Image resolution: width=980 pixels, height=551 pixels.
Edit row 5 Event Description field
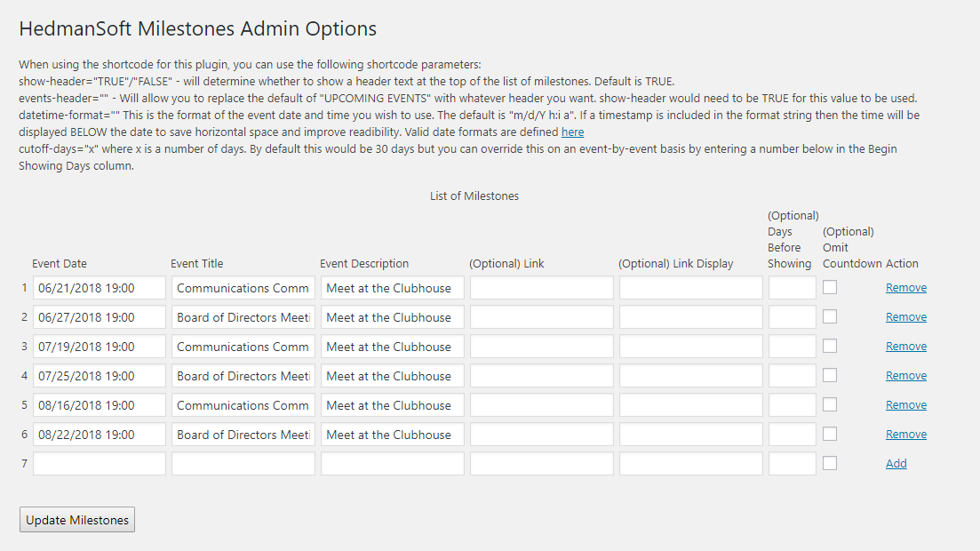tap(393, 405)
